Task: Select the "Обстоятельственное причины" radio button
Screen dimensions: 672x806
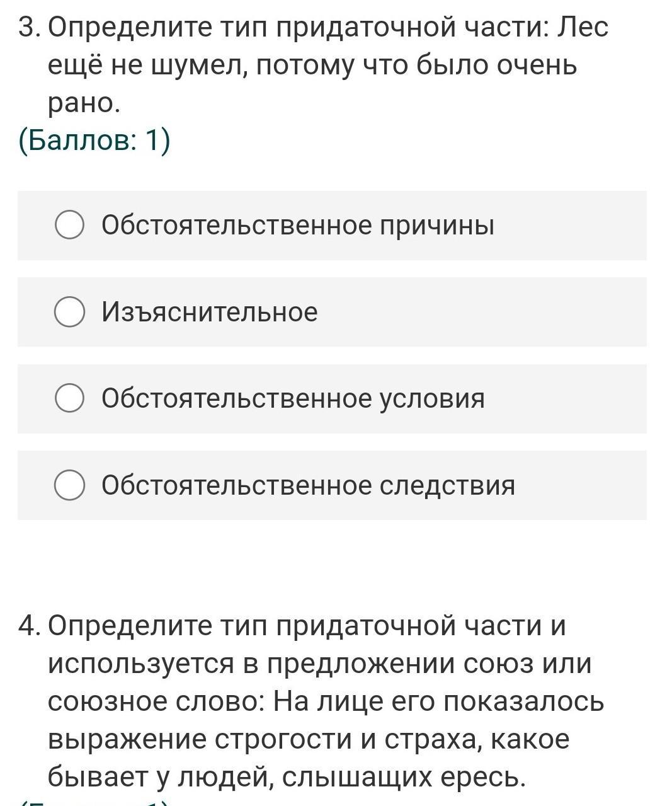Action: (69, 226)
